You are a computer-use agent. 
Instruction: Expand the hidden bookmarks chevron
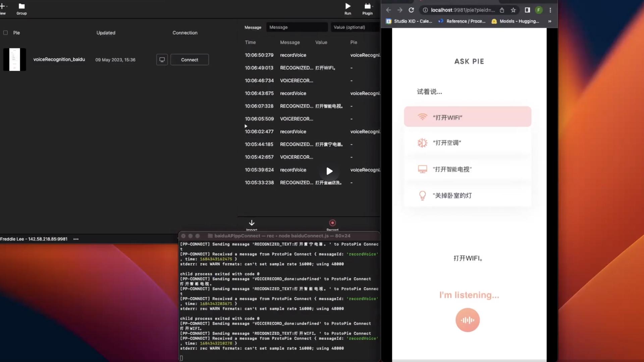[549, 21]
